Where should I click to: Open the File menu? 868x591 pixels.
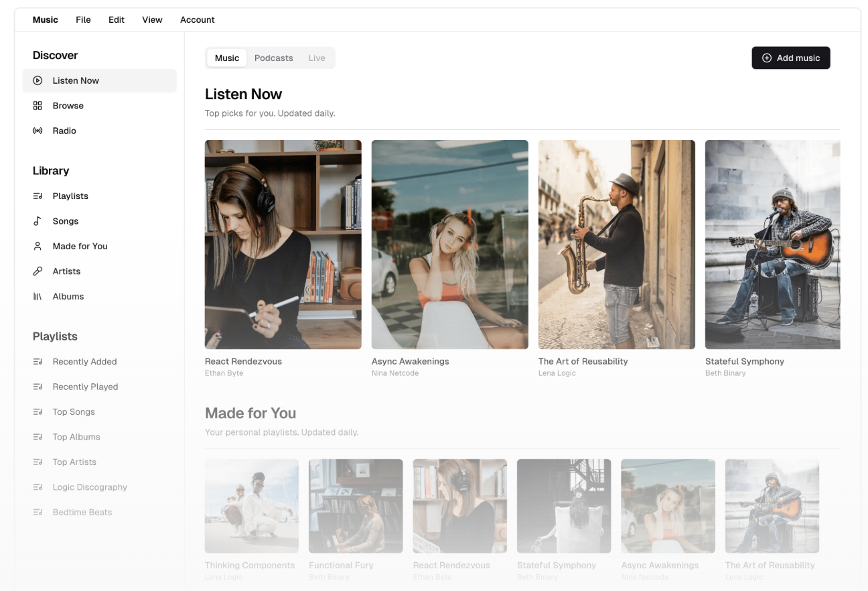click(83, 19)
